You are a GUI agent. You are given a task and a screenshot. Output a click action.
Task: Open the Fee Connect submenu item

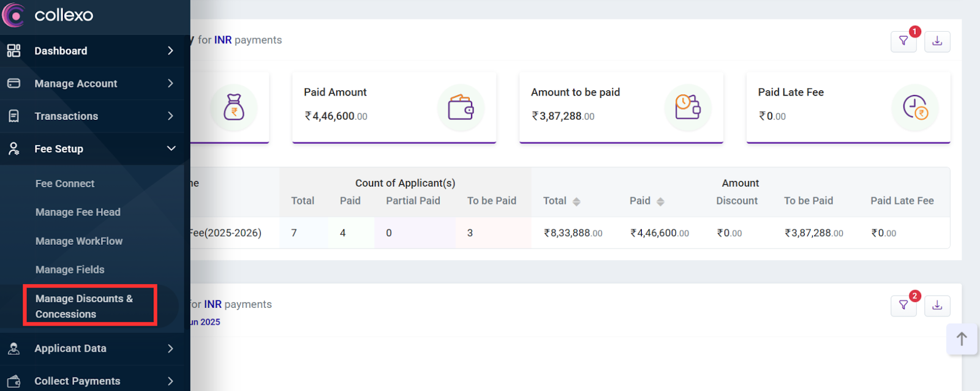[x=65, y=184]
